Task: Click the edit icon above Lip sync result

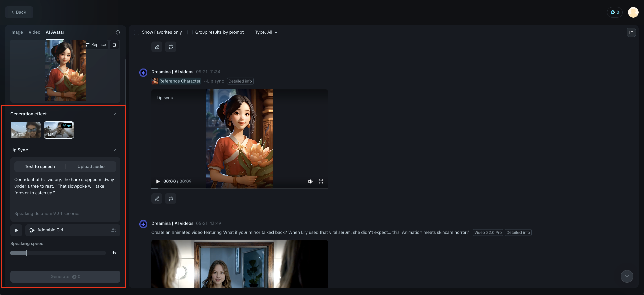Action: tap(157, 47)
